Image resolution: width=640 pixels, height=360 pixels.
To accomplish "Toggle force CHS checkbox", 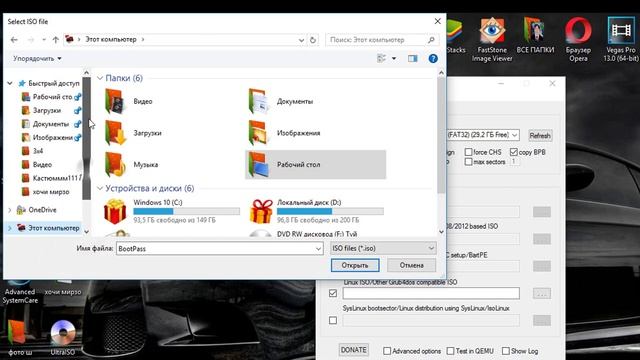I will click(x=469, y=152).
